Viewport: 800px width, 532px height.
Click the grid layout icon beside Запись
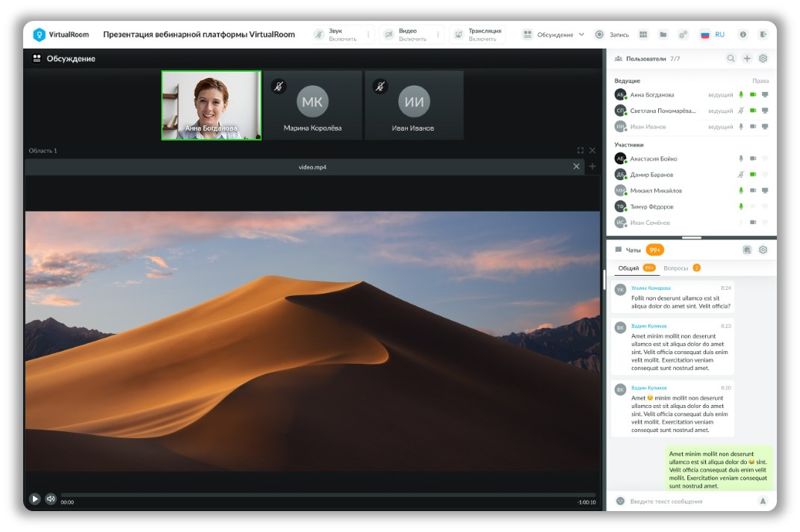click(643, 34)
